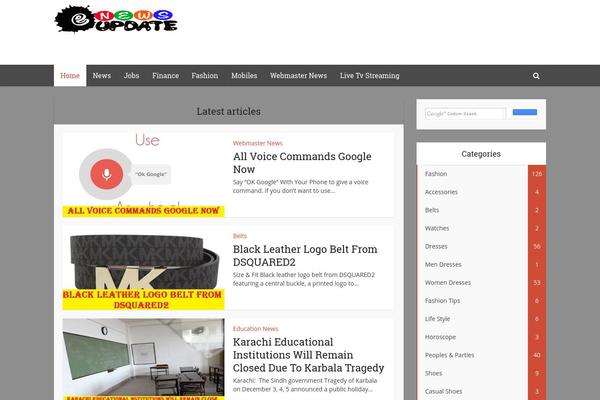Open the News menu item

(102, 76)
